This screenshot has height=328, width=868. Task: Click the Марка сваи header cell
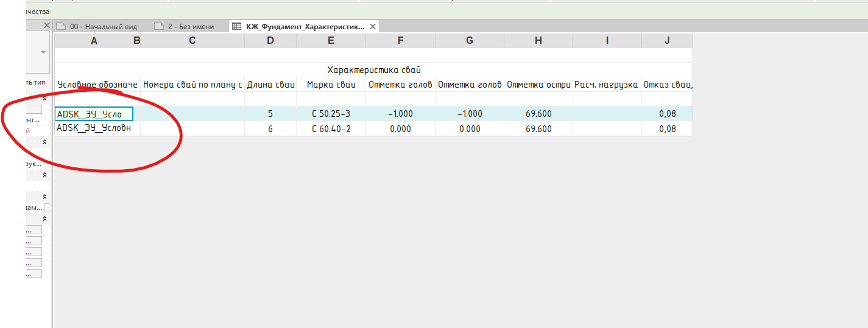(331, 85)
